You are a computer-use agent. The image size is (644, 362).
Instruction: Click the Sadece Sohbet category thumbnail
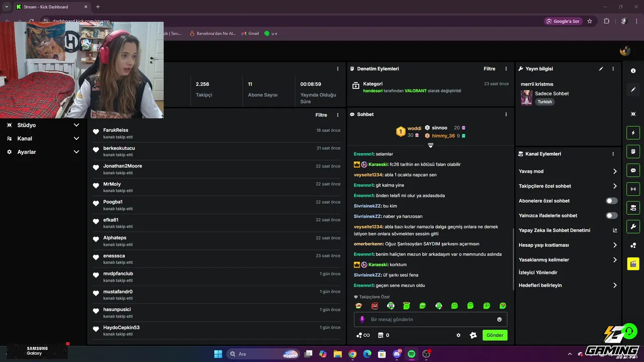tap(527, 98)
